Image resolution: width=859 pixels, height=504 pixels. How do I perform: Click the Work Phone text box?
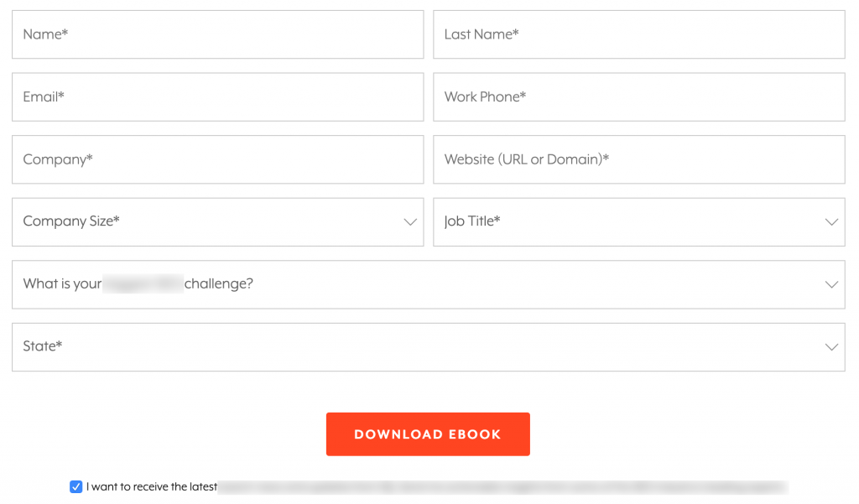638,97
